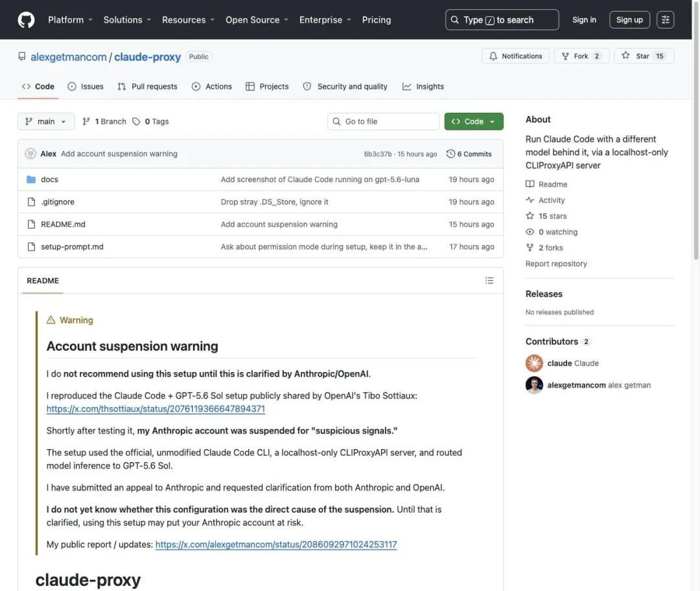Open the 1 Branch link
700x591 pixels.
point(104,121)
